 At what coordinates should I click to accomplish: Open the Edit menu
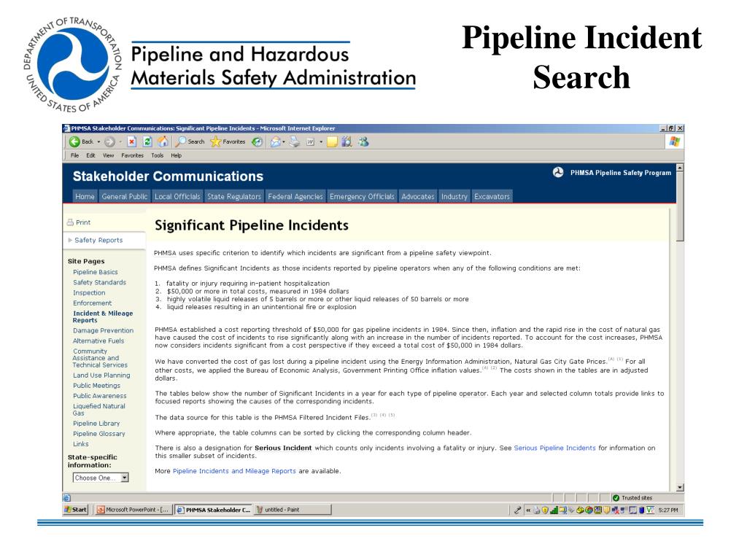(90, 156)
